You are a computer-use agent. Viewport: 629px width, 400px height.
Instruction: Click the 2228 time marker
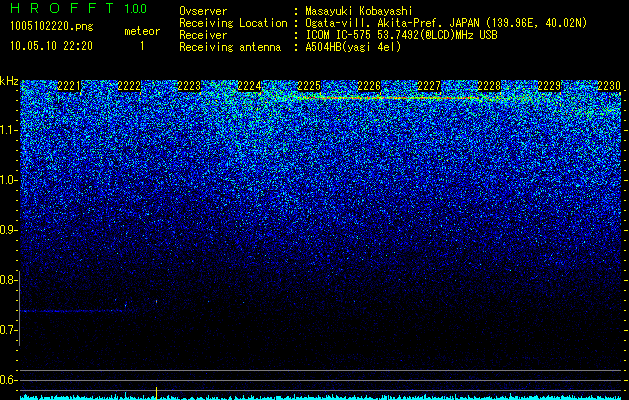point(489,86)
